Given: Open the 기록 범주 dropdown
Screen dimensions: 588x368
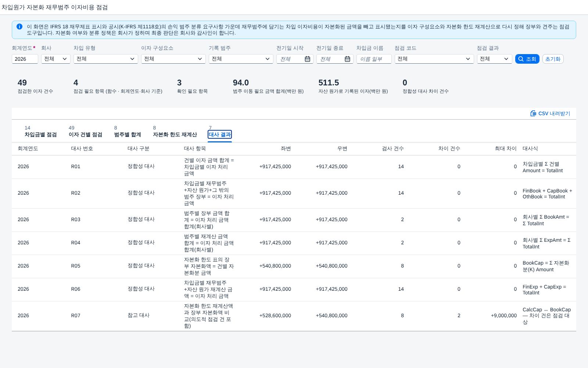Looking at the screenshot, I should click(x=241, y=59).
